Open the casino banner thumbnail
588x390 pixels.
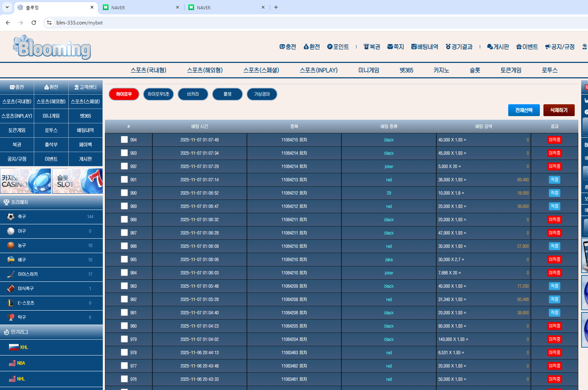point(26,181)
